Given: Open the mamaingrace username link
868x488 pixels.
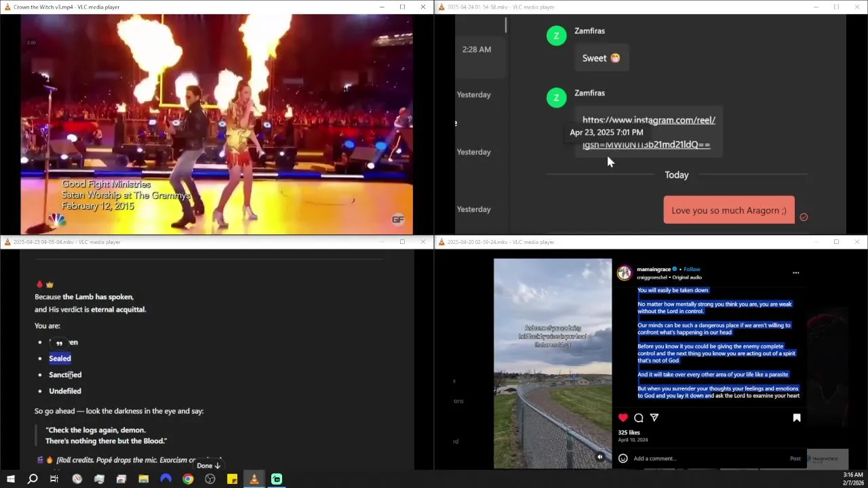Looking at the screenshot, I should (x=654, y=269).
